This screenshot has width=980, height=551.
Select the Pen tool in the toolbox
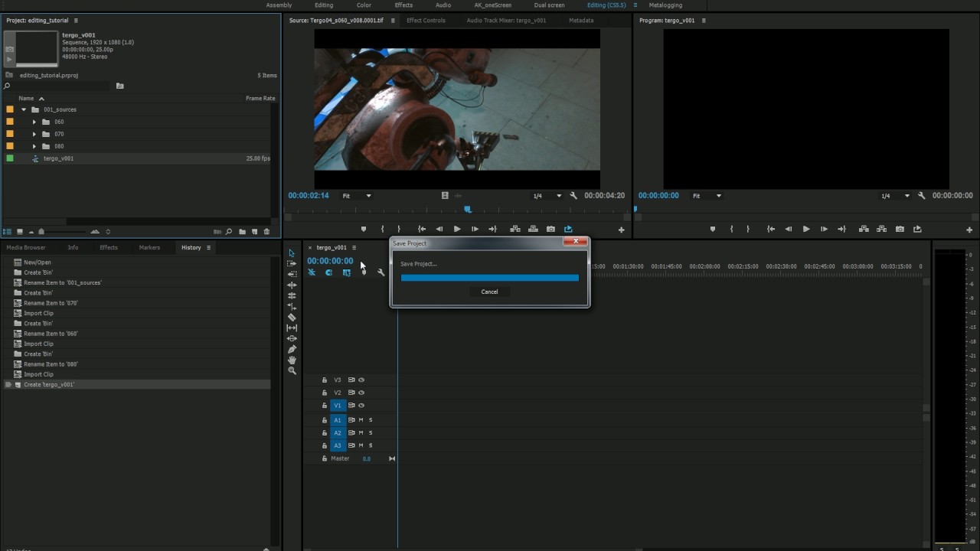292,349
